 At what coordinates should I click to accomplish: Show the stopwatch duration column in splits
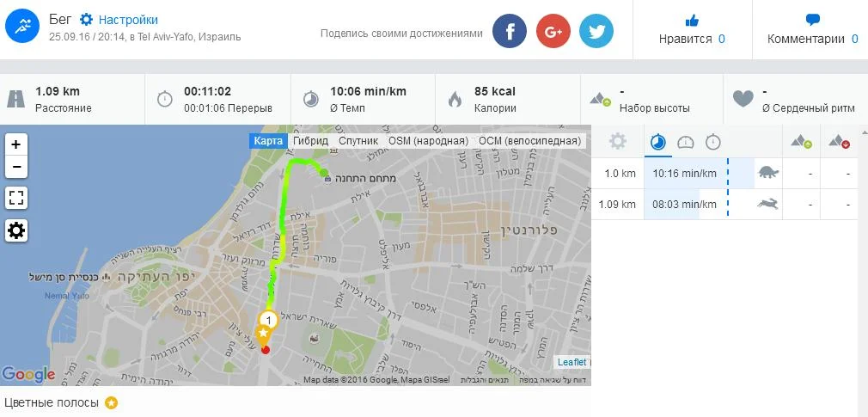713,143
